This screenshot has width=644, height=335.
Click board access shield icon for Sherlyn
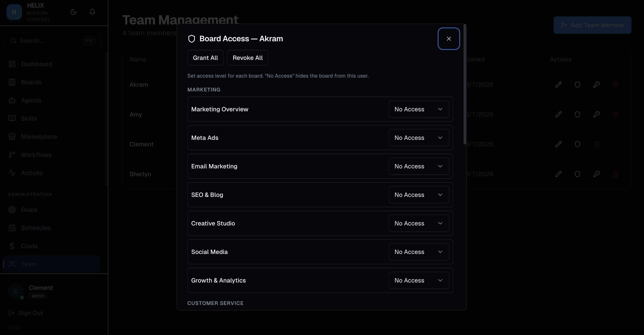[577, 174]
